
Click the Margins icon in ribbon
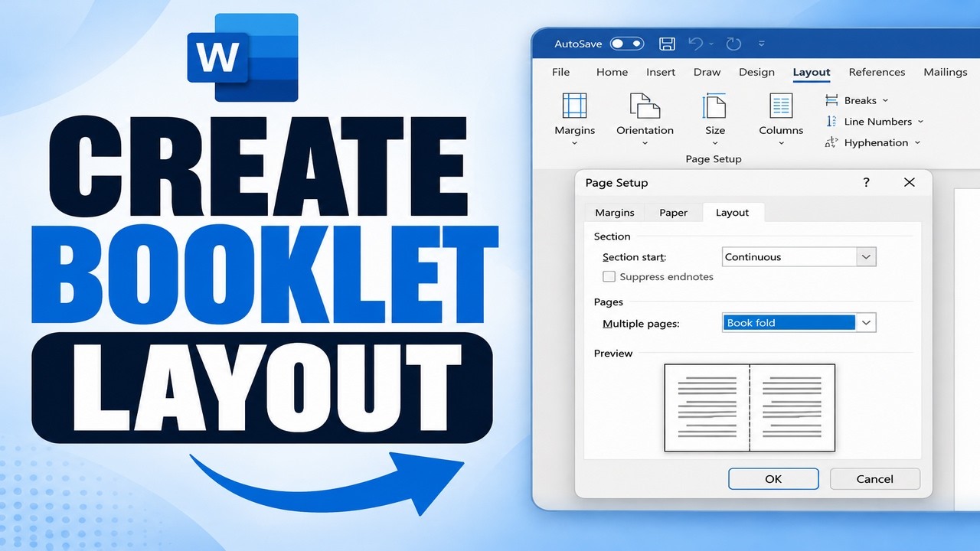pyautogui.click(x=574, y=106)
